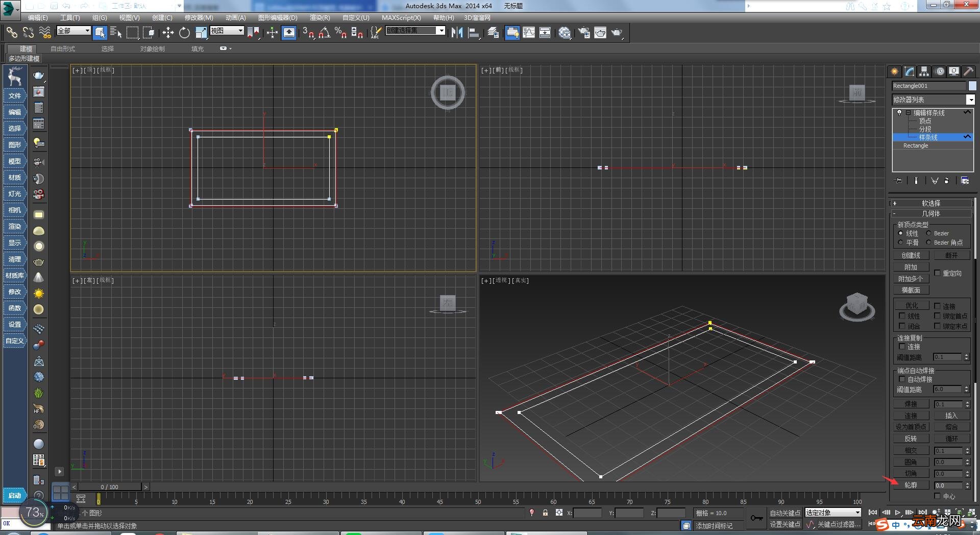
Task: Click the Mirror tool icon
Action: 457,33
